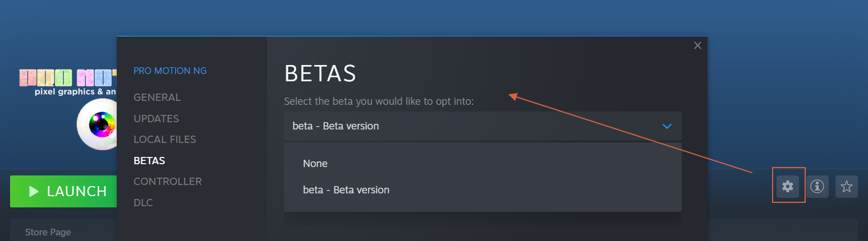This screenshot has height=241, width=868.
Task: Click the play triangle on Launch
Action: [x=34, y=192]
